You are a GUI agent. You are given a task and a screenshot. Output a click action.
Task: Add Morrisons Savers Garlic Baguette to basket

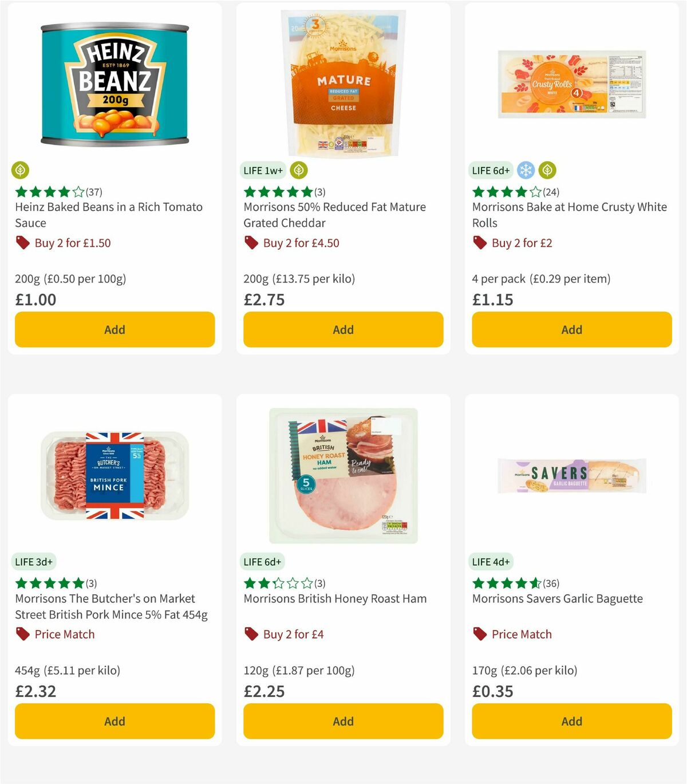[x=571, y=721]
